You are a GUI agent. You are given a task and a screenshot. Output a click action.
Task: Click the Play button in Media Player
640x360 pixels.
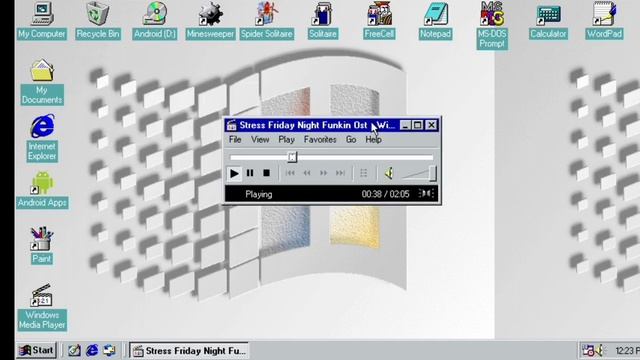234,173
